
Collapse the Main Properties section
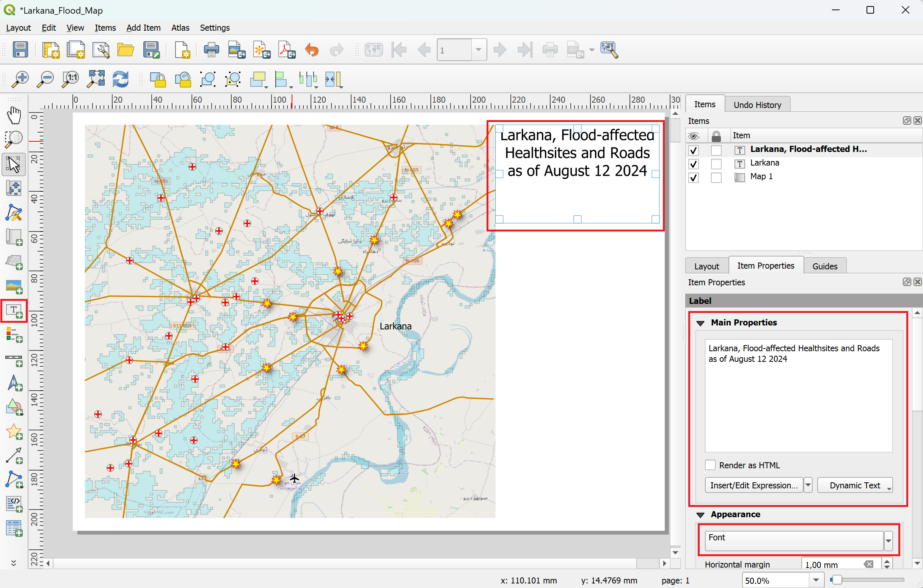click(x=701, y=323)
